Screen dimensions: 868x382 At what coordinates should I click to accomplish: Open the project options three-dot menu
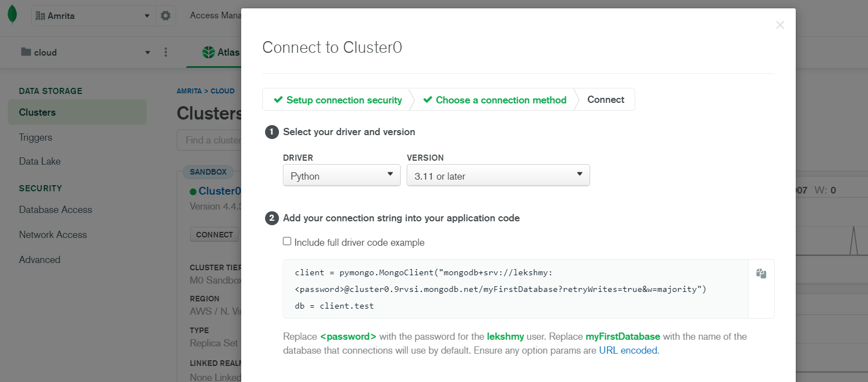tap(166, 52)
